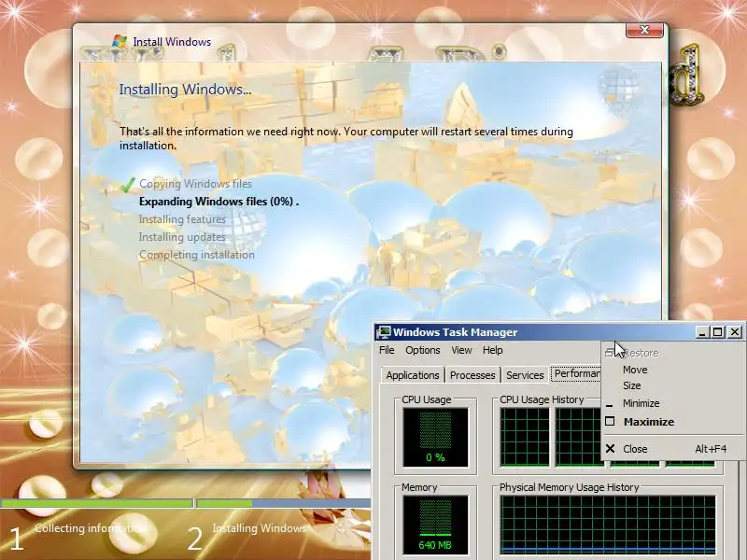The image size is (747, 560).
Task: Open the View menu in Task Manager
Action: click(x=461, y=350)
